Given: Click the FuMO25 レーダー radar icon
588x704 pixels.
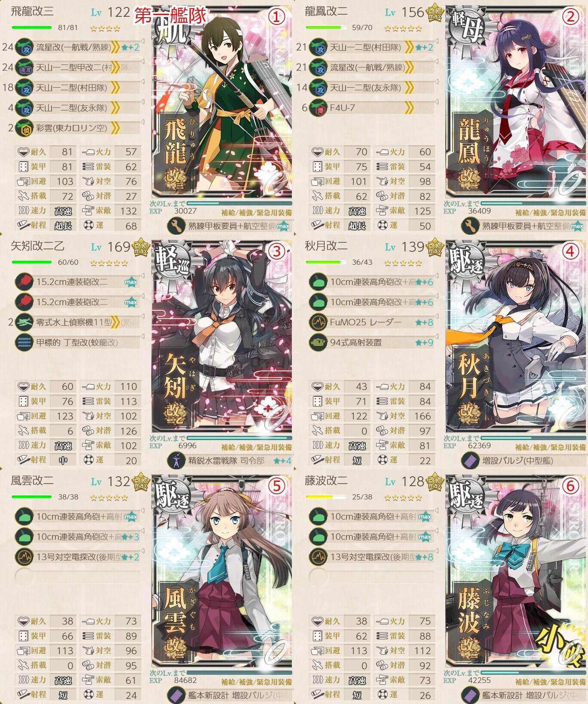Looking at the screenshot, I should [x=318, y=322].
